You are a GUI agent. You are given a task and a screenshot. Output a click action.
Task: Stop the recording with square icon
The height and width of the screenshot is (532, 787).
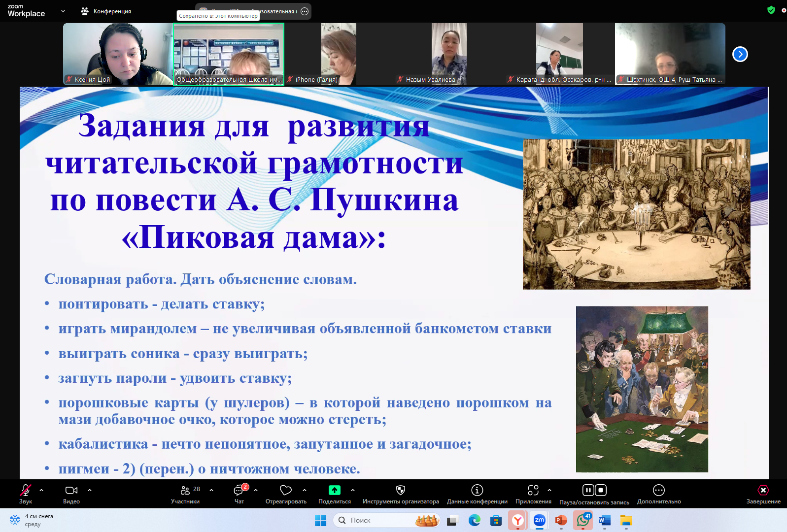pos(601,490)
